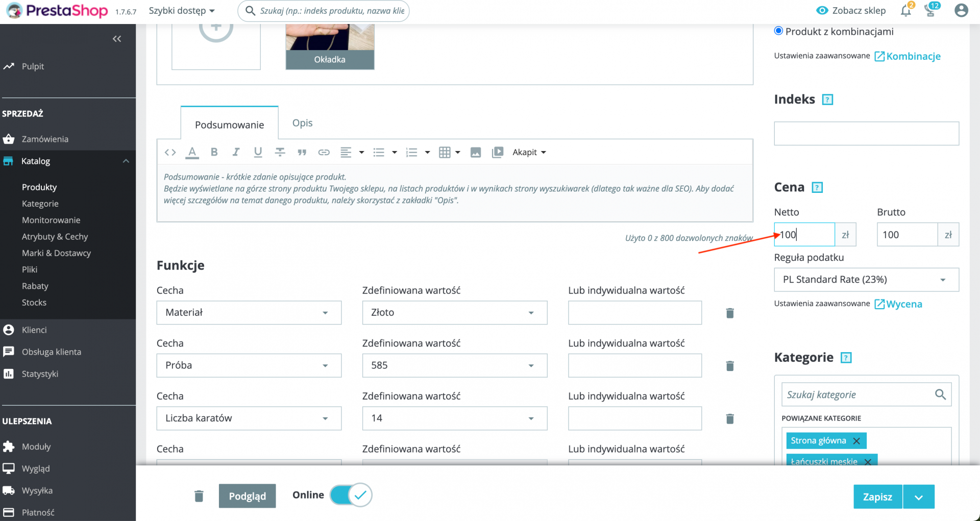
Task: Open text color picker in editor
Action: coord(192,152)
